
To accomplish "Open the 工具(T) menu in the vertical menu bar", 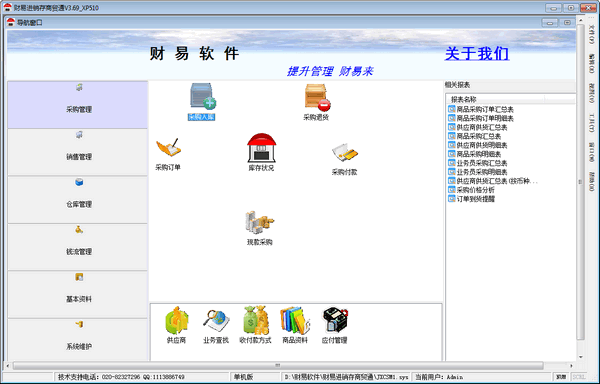I will [x=591, y=123].
